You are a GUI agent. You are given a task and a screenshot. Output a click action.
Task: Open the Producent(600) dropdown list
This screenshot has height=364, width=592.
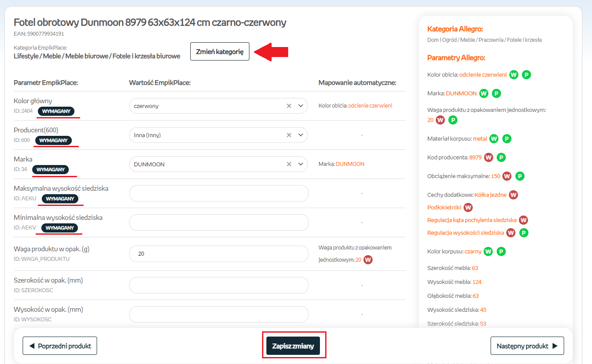300,135
